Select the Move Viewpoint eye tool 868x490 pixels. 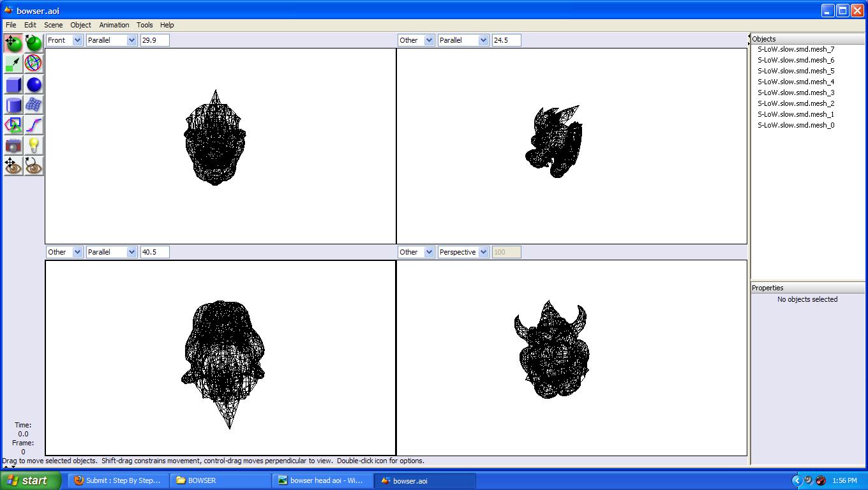(13, 166)
